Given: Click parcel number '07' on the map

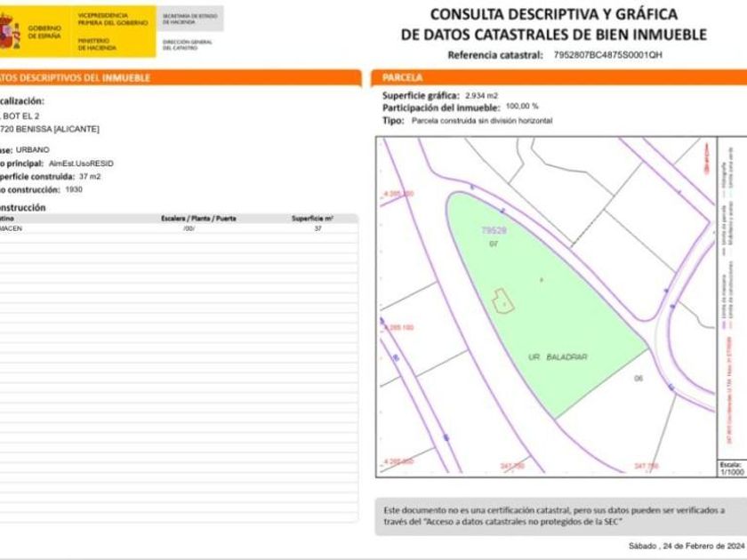Looking at the screenshot, I should click(x=494, y=244).
